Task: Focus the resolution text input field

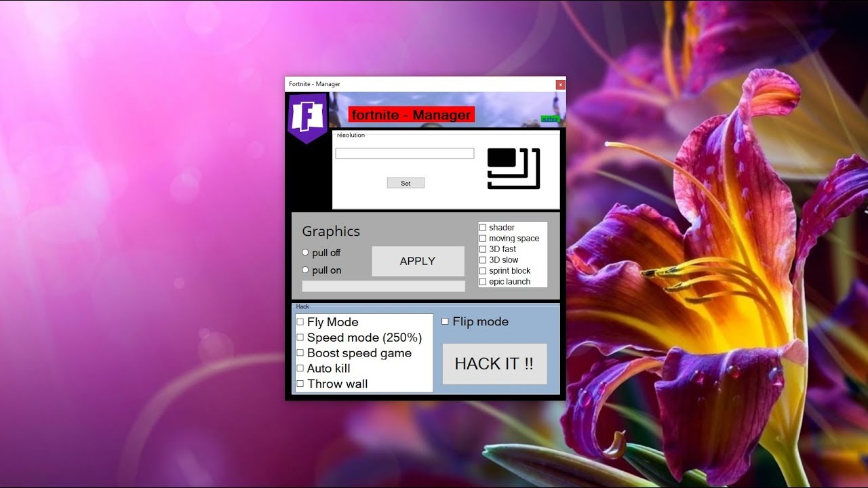Action: tap(405, 153)
